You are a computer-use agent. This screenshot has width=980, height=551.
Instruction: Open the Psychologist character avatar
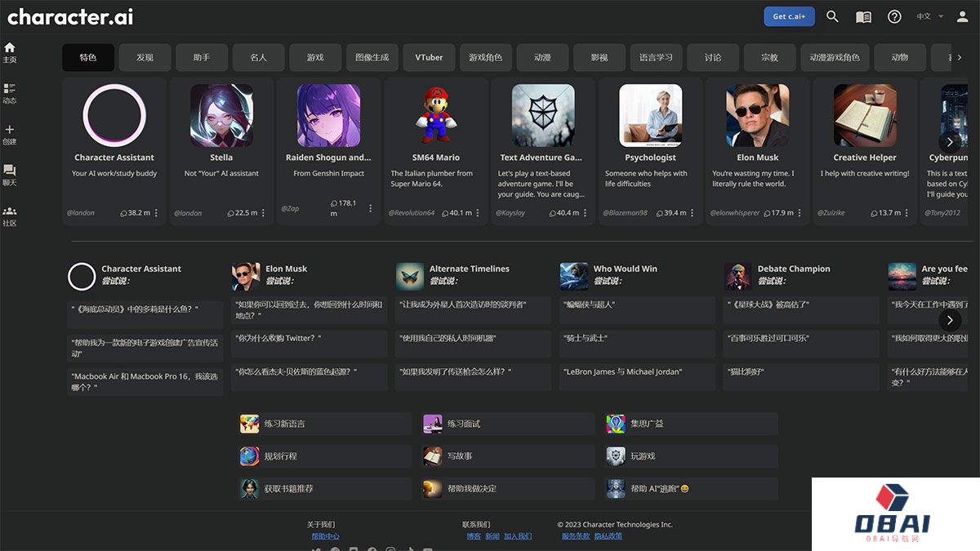click(x=651, y=115)
